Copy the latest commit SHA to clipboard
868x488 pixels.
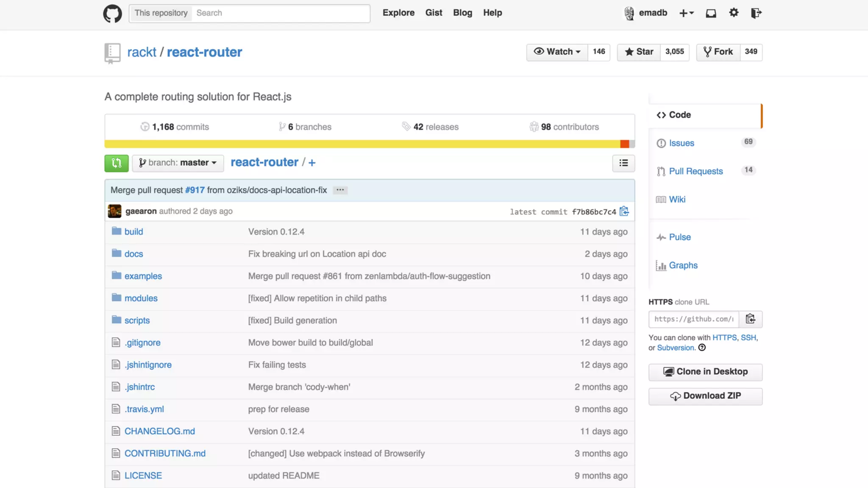pyautogui.click(x=624, y=211)
